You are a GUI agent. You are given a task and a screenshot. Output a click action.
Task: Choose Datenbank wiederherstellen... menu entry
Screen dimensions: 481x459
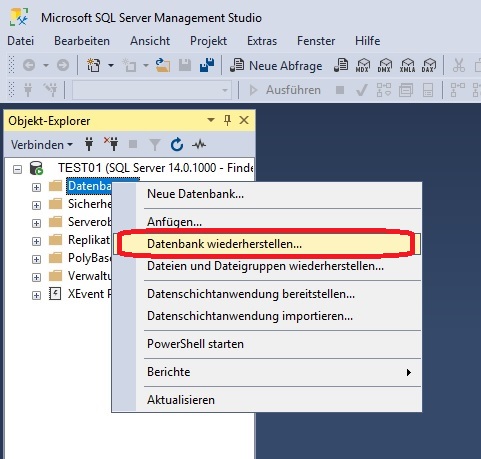[x=267, y=244]
